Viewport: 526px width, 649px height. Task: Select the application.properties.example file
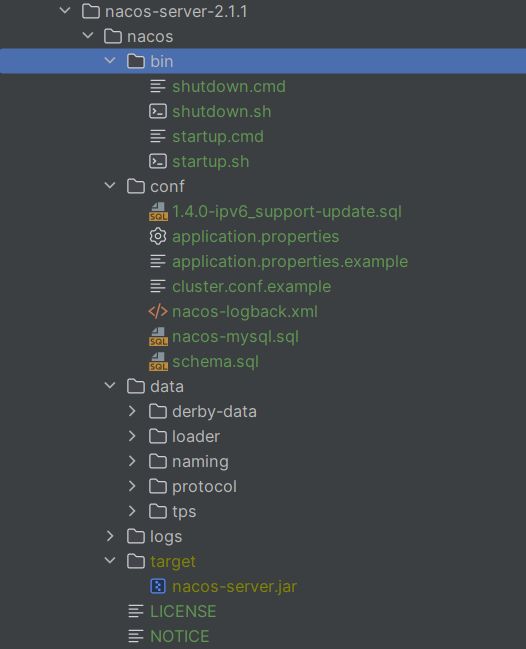(290, 262)
